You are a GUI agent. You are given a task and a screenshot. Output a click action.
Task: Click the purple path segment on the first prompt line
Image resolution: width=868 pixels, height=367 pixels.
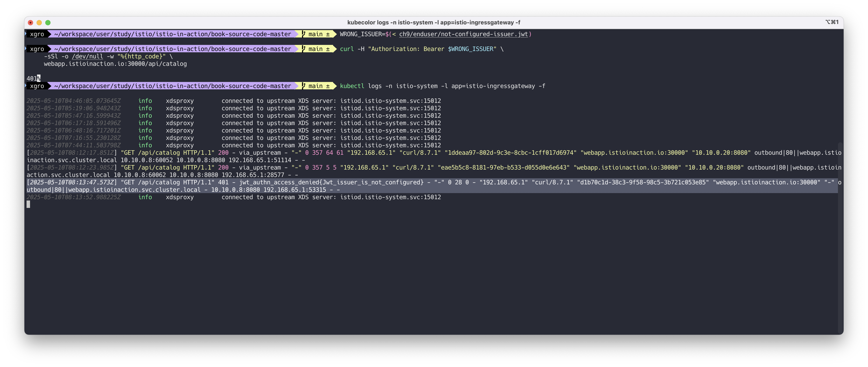click(173, 34)
